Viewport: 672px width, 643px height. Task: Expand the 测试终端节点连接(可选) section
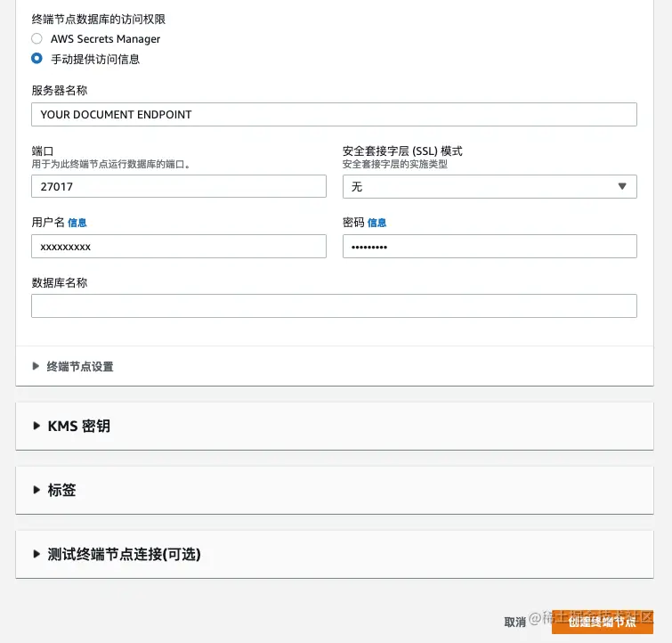117,554
